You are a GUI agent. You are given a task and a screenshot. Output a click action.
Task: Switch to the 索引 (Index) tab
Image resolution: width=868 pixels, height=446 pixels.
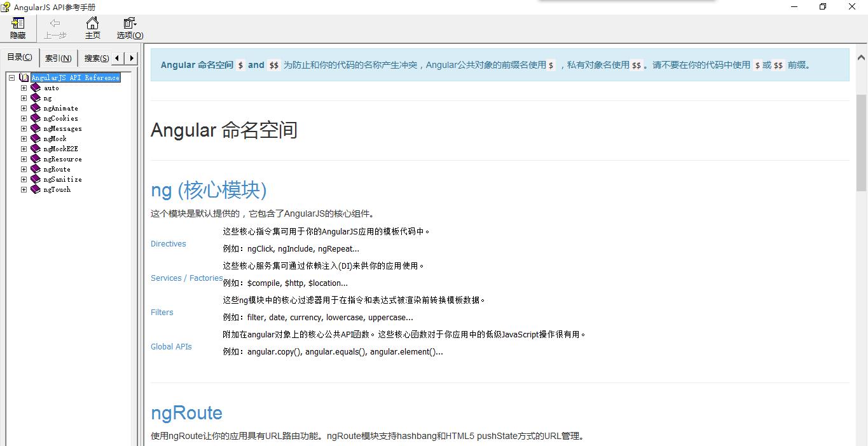[x=58, y=57]
